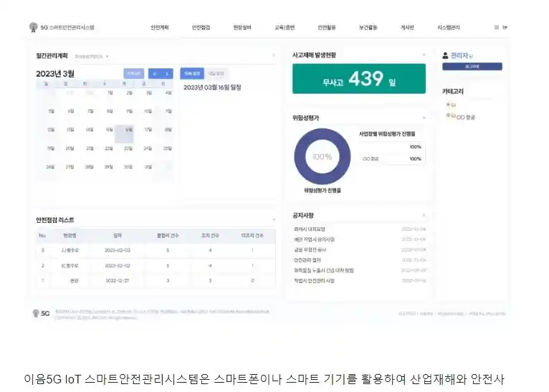The image size is (549, 392).
Task: Expand the OO 항공 tree node
Action: point(448,115)
